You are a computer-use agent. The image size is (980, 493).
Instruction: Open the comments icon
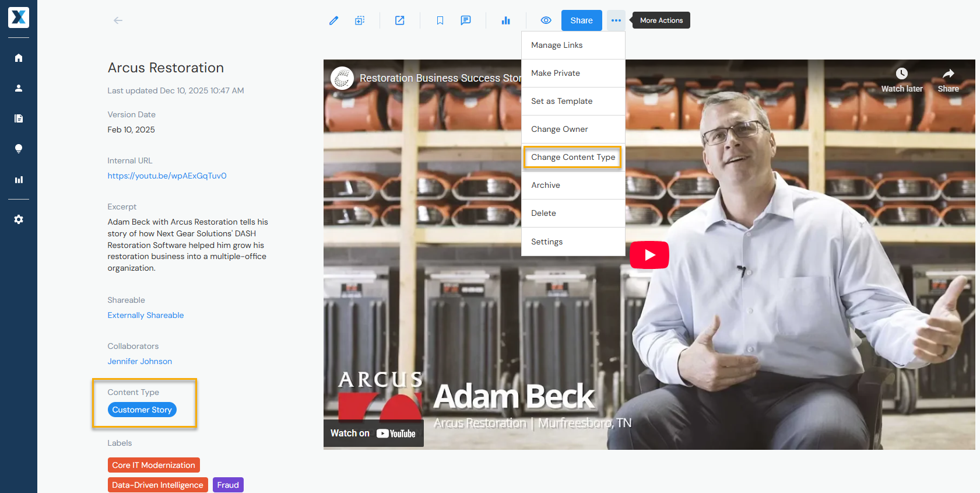466,20
